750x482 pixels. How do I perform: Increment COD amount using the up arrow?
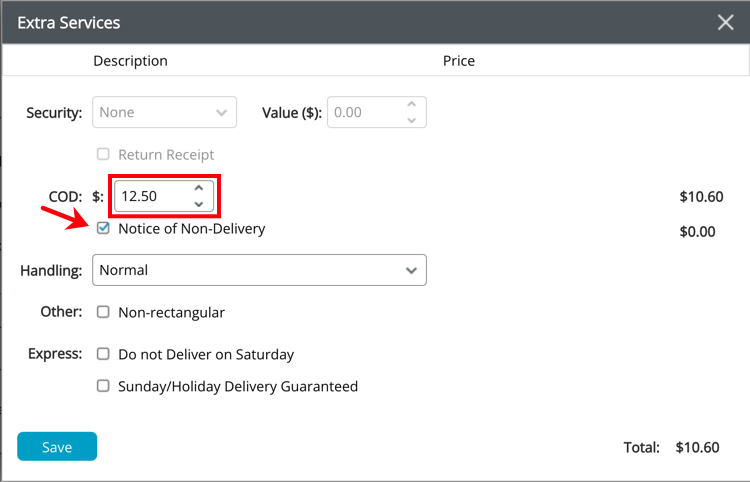tap(198, 189)
